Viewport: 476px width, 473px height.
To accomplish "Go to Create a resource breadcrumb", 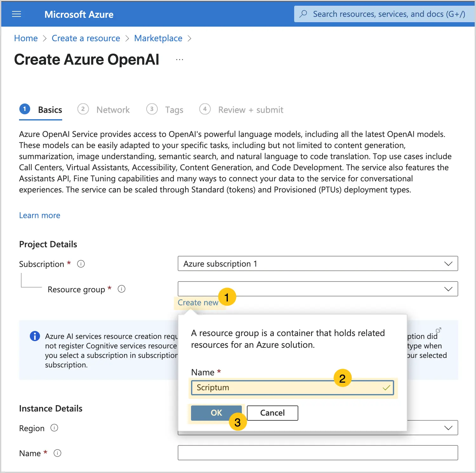I will (86, 38).
